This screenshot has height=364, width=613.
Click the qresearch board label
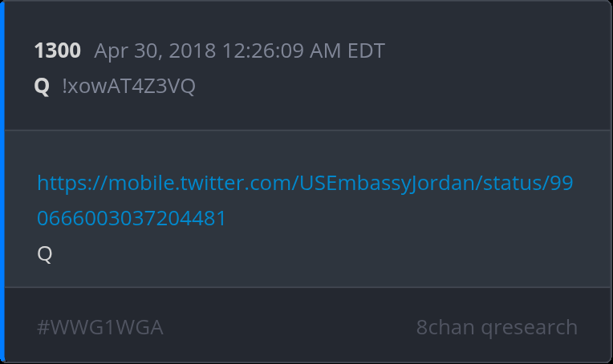pyautogui.click(x=528, y=327)
